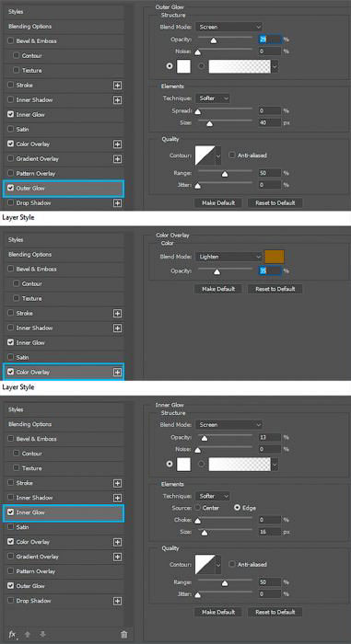This screenshot has height=644, width=351.
Task: Click Size slider handle in Outer Glow dialog
Action: tap(209, 123)
